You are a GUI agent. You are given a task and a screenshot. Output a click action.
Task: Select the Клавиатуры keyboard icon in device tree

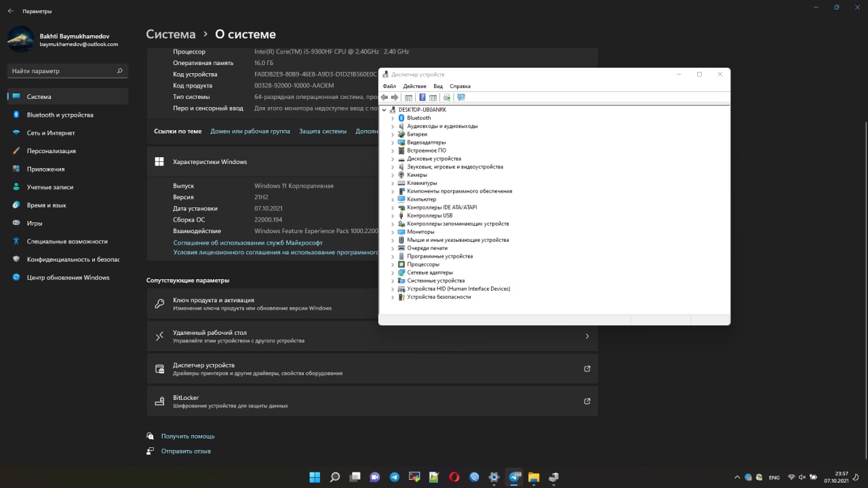click(401, 183)
